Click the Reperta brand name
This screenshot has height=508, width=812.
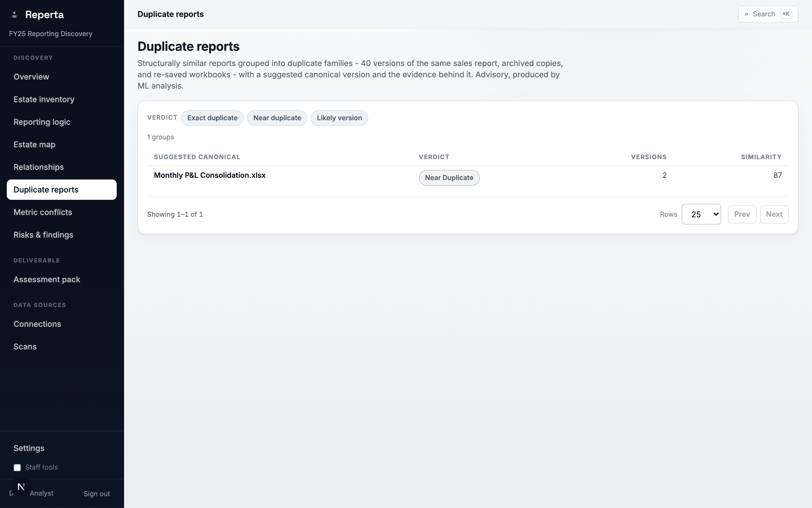click(x=45, y=15)
